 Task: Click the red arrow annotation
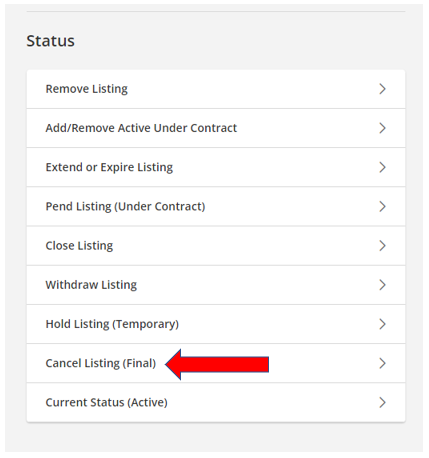click(217, 364)
